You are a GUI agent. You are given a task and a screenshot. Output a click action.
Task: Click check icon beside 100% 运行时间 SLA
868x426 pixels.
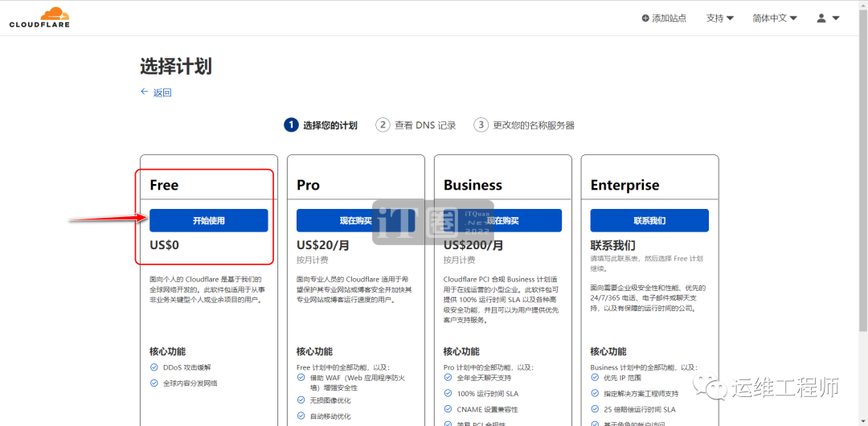448,393
